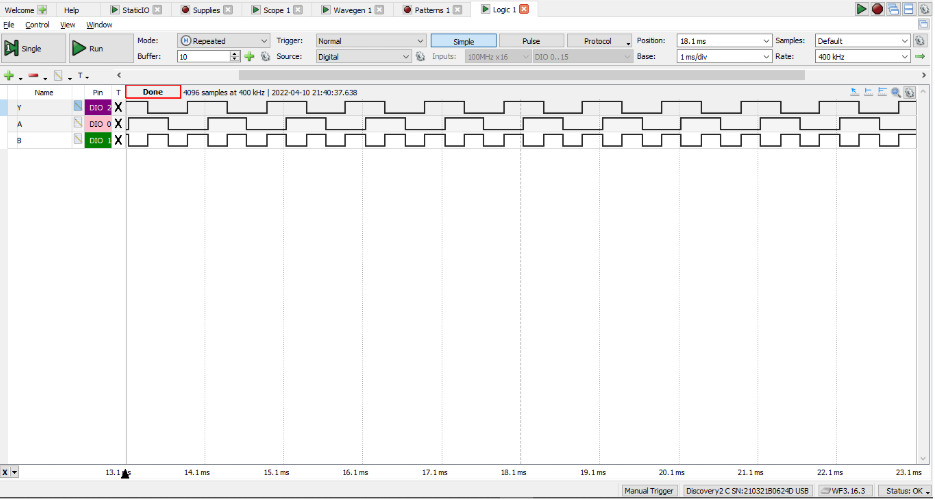
Task: Expand the Trigger dropdown set to Normal
Action: click(371, 41)
